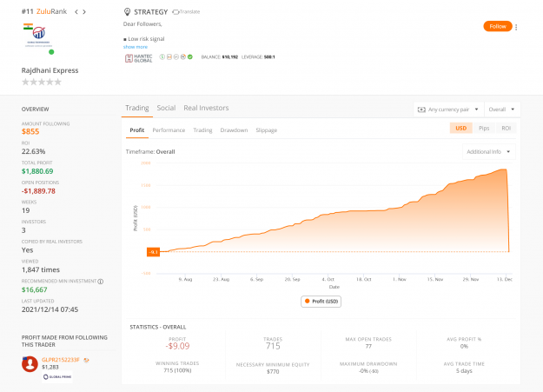Image resolution: width=543 pixels, height=392 pixels.
Task: Open the Drawdown chart tab
Action: pyautogui.click(x=234, y=130)
